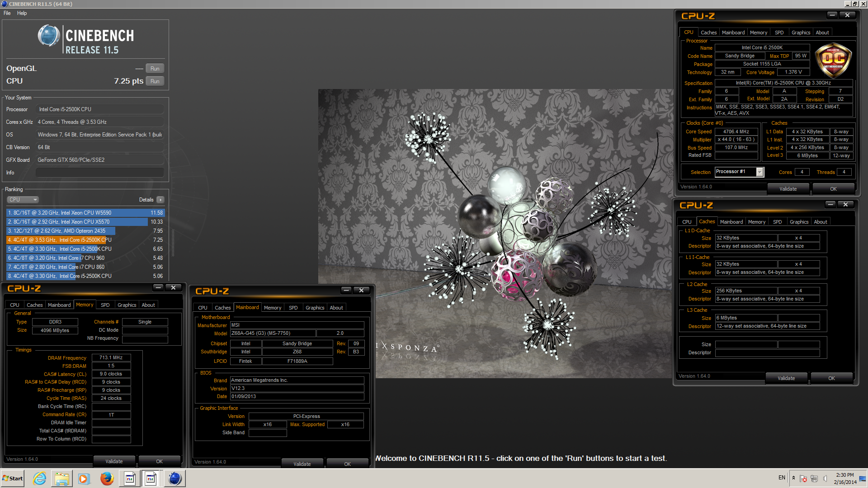Open the Cinebench File menu
The width and height of the screenshot is (868, 488).
7,13
